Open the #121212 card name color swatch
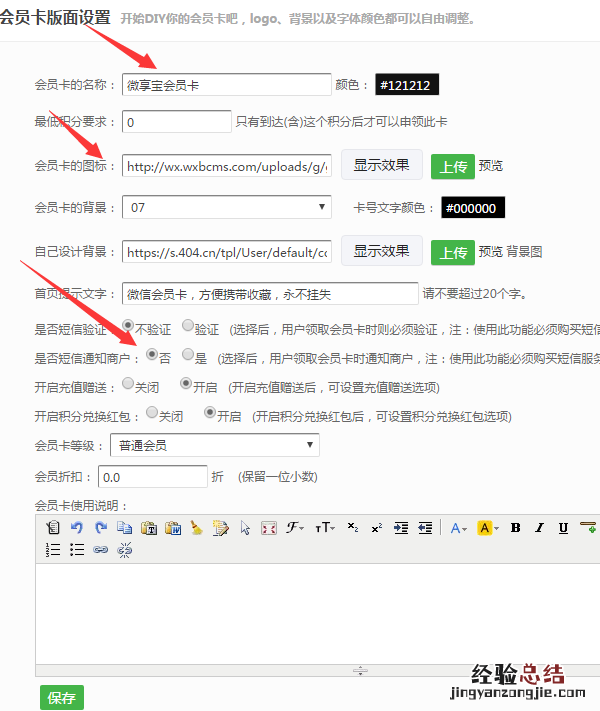 [x=407, y=85]
